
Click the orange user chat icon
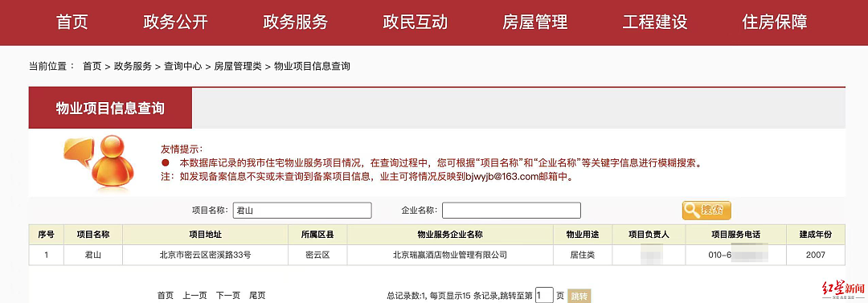(98, 162)
